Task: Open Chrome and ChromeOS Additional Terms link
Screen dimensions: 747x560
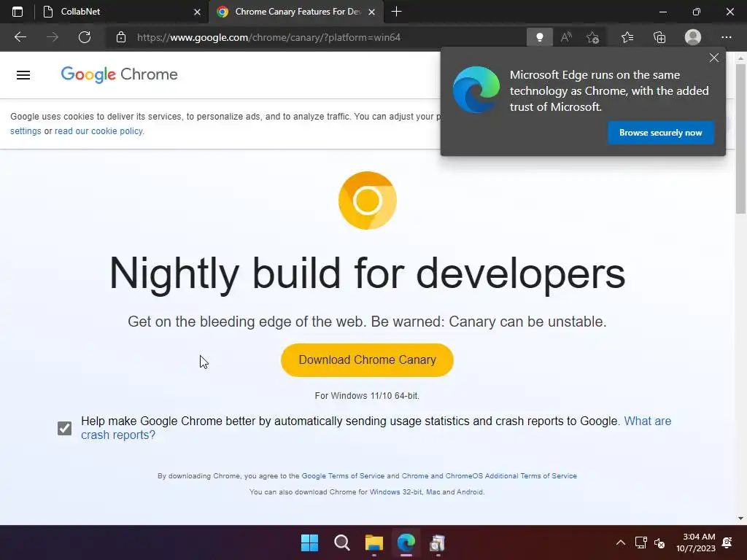Action: [489, 475]
